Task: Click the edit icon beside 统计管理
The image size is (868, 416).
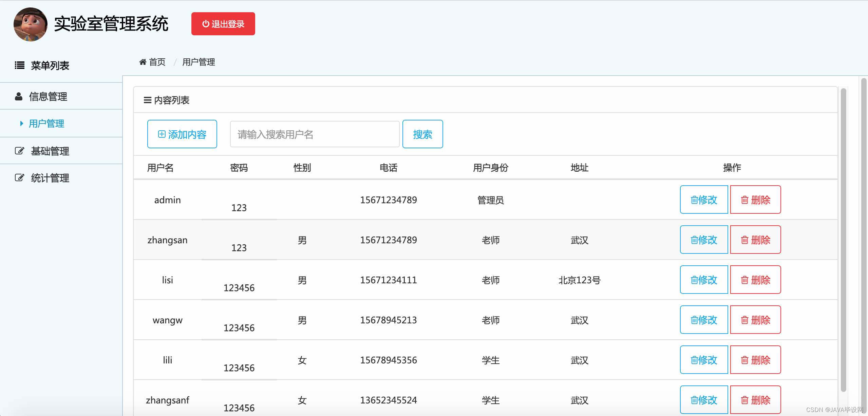Action: (19, 178)
